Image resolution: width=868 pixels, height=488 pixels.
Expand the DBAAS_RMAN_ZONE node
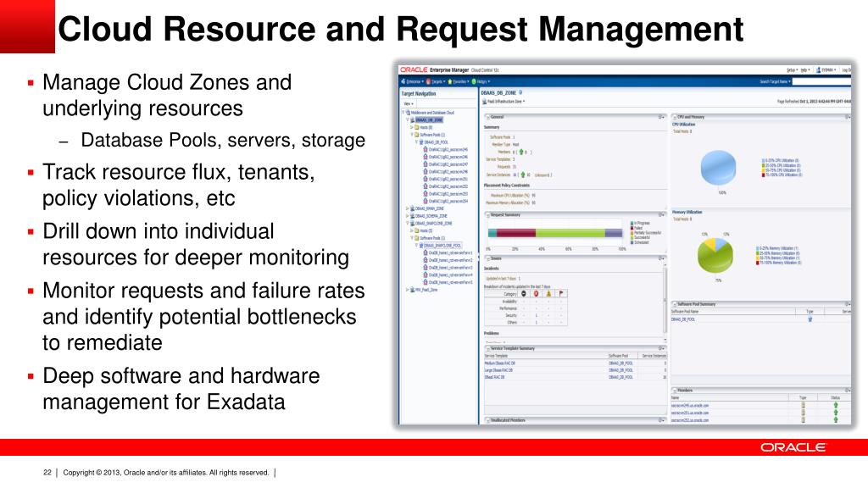point(408,208)
